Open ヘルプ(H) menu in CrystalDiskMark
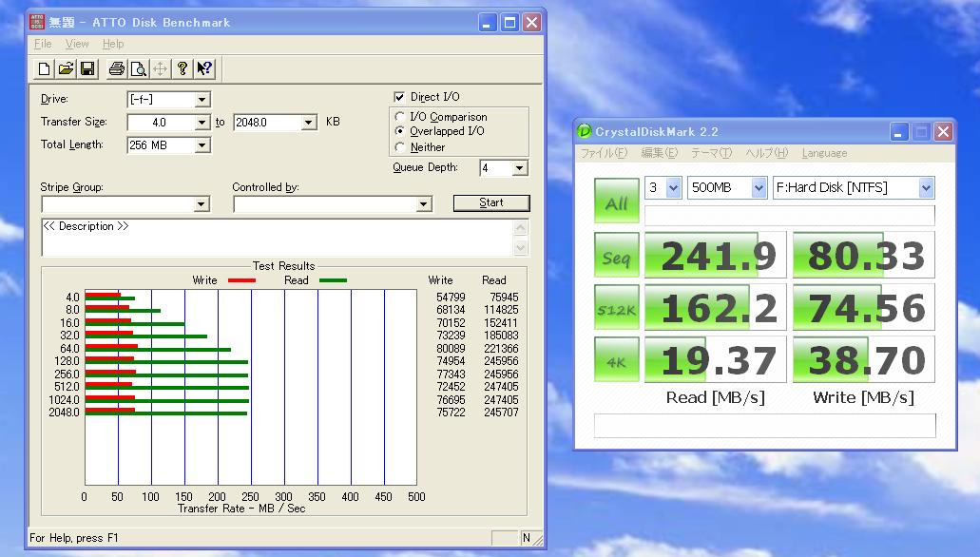Image resolution: width=980 pixels, height=557 pixels. point(767,153)
